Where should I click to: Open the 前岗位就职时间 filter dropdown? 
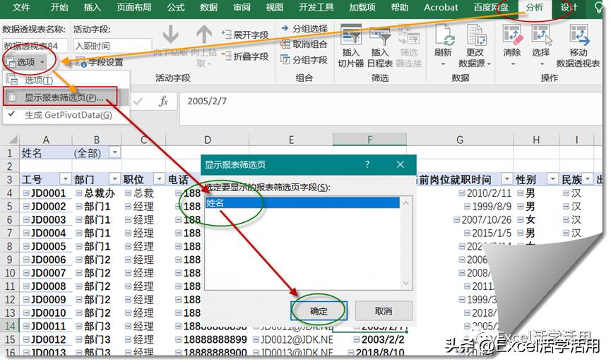click(506, 179)
